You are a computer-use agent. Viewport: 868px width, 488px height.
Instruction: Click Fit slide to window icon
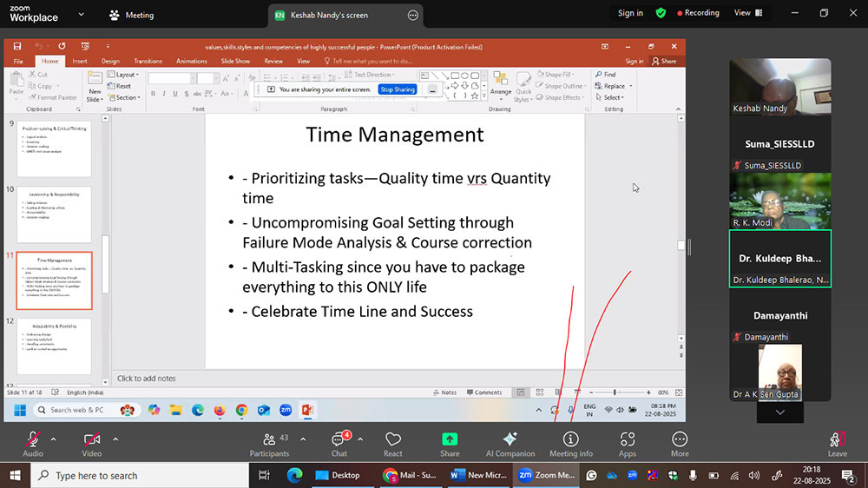click(x=679, y=392)
